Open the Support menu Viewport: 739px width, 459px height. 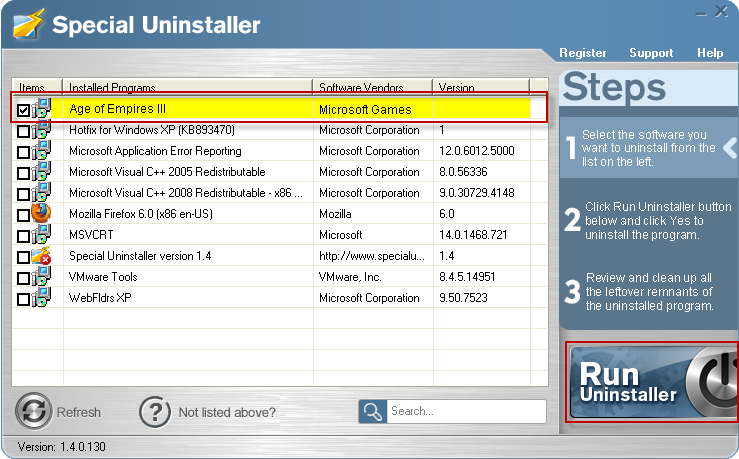(x=651, y=53)
